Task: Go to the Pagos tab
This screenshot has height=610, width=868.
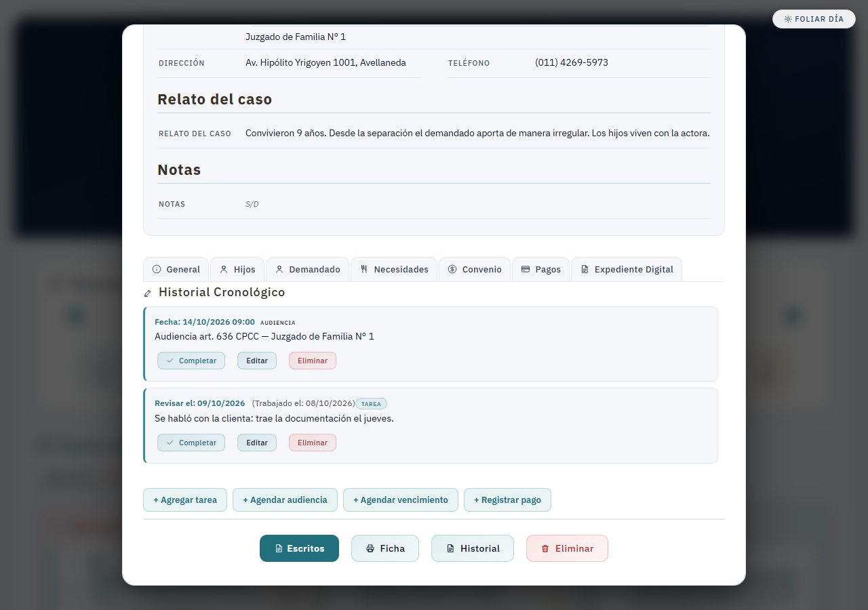Action: pos(540,269)
